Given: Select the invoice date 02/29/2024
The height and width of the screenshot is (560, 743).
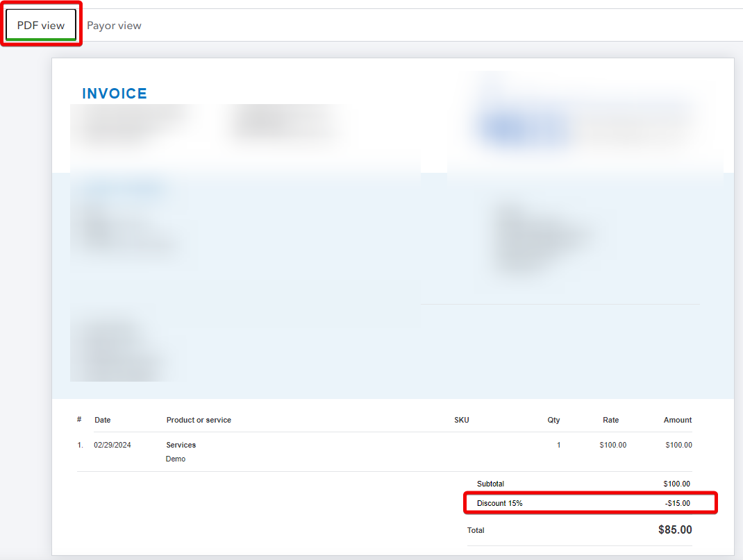Looking at the screenshot, I should (x=112, y=445).
